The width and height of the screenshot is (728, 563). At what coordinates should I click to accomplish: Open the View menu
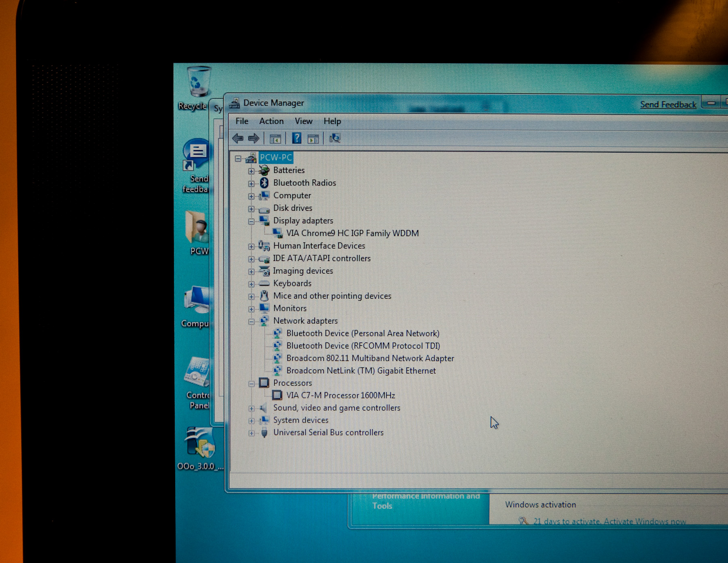303,121
